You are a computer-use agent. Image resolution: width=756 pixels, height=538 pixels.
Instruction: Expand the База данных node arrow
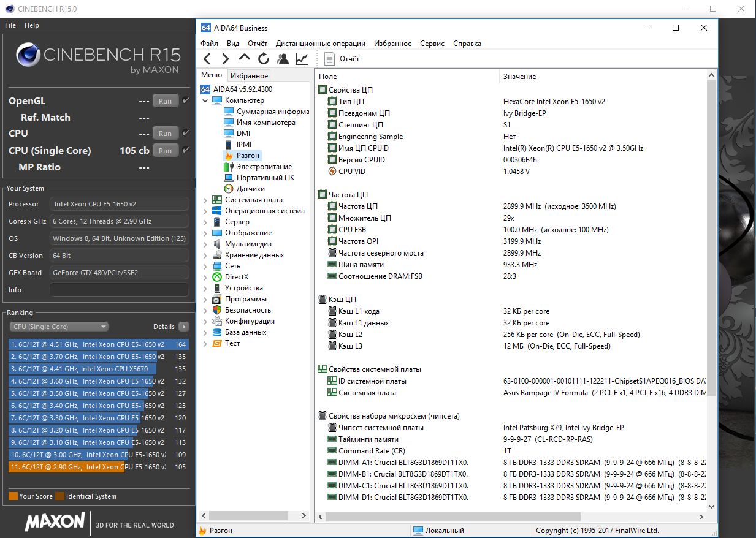click(205, 332)
